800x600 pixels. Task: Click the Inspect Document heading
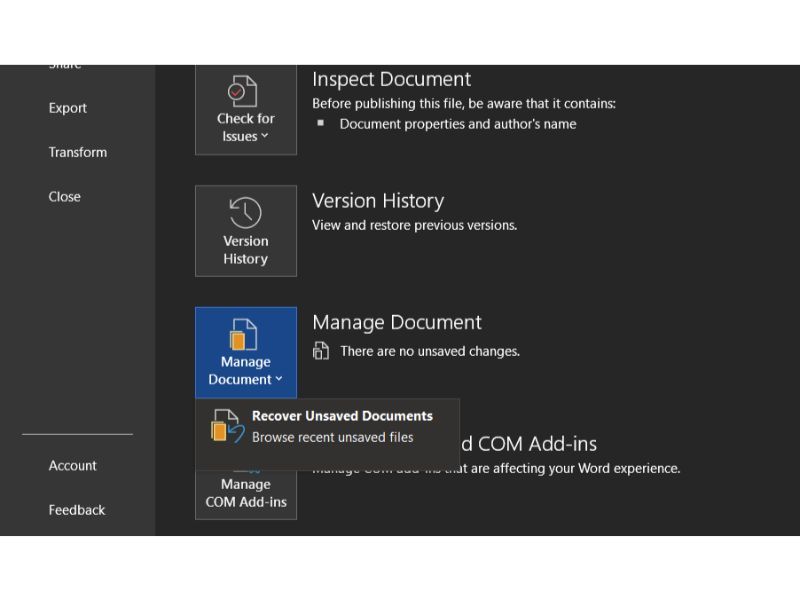click(x=391, y=80)
